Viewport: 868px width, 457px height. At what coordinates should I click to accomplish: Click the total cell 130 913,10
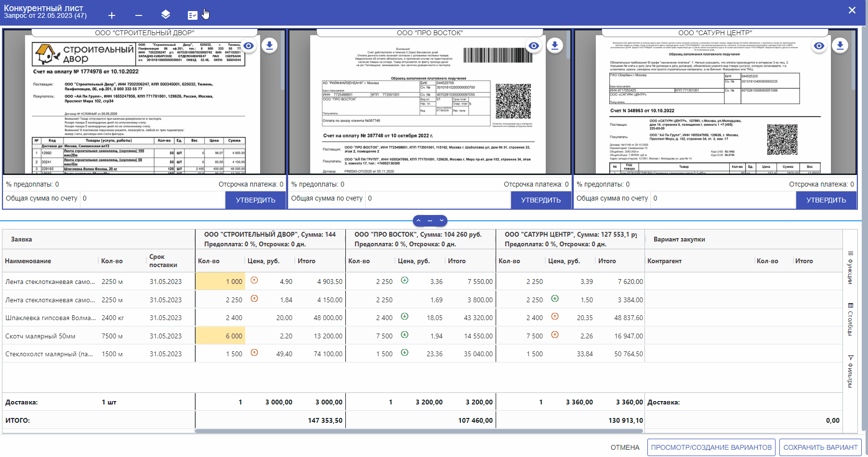(x=626, y=420)
